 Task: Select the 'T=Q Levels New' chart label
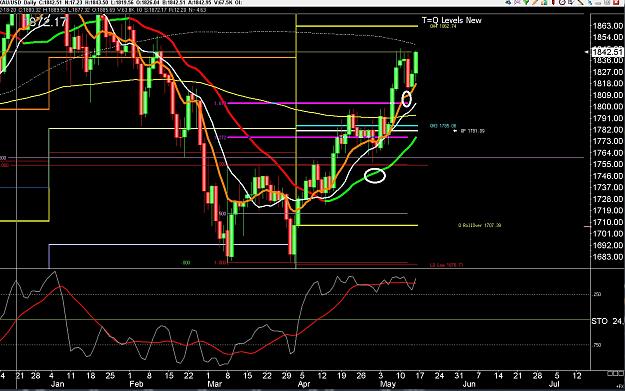[x=452, y=20]
